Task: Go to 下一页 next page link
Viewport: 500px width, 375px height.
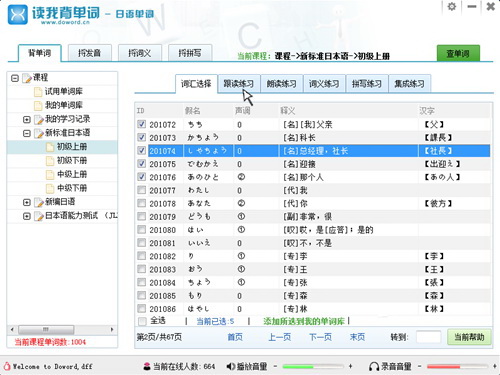Action: [x=320, y=337]
